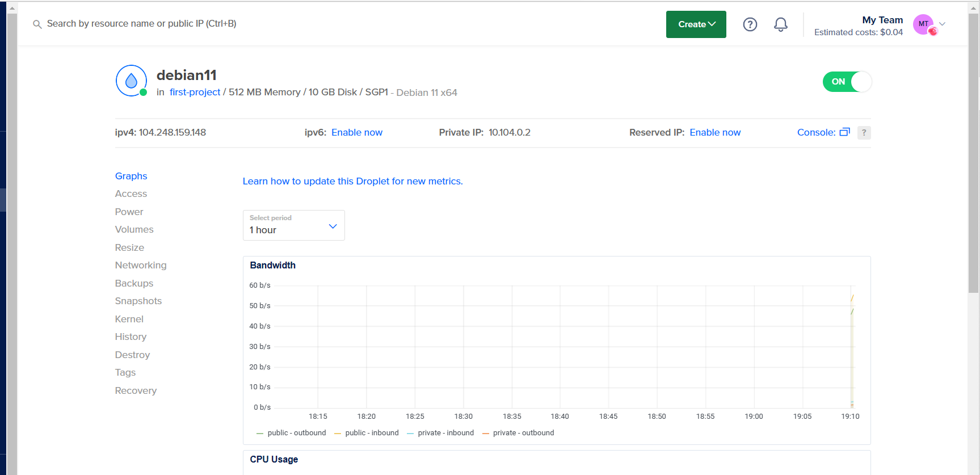Open the Snapshots section

[138, 301]
